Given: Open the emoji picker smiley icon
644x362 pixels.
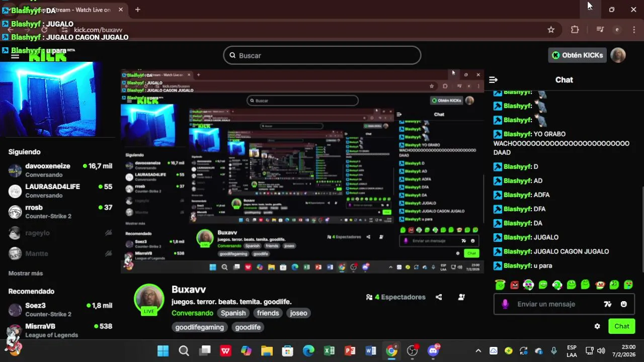Looking at the screenshot, I should (624, 304).
